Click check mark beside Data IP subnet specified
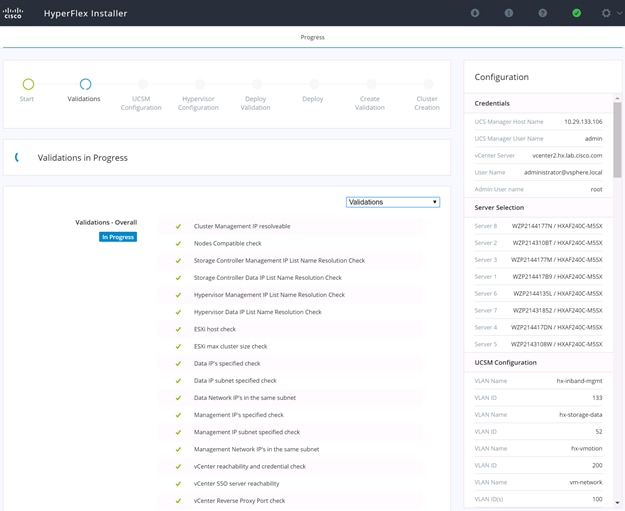The height and width of the screenshot is (511, 625). pyautogui.click(x=178, y=381)
